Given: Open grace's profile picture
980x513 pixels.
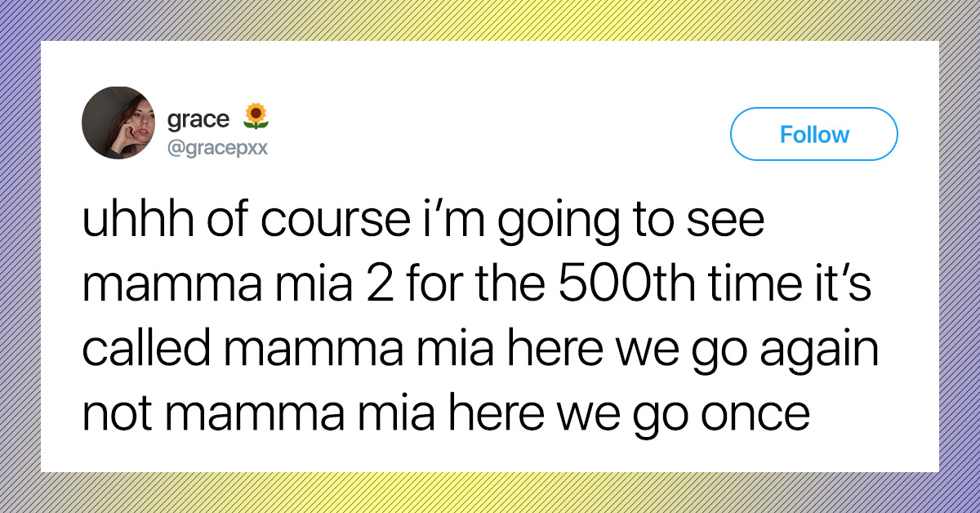Looking at the screenshot, I should (118, 123).
